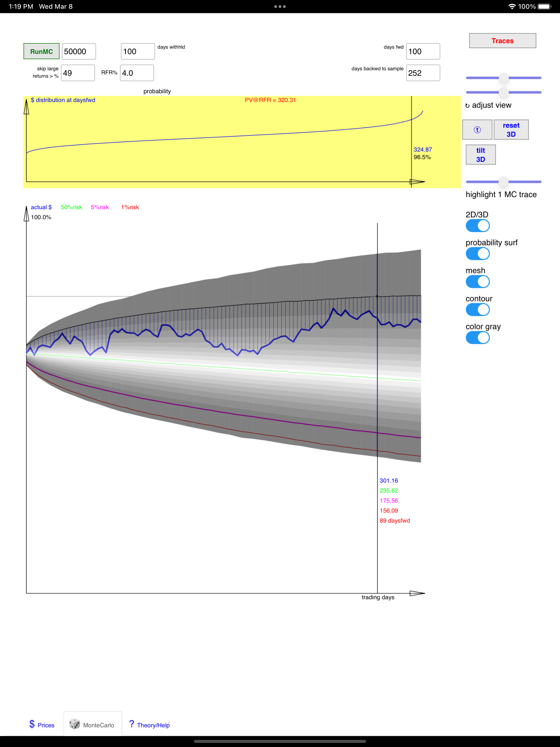Click the question mark help icon
This screenshot has height=747, width=560.
coord(132,724)
